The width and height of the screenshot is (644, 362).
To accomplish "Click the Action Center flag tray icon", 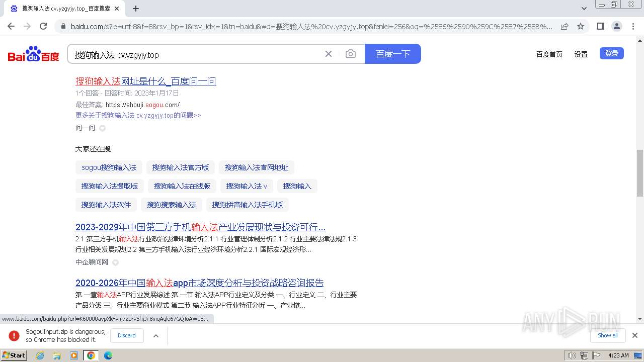I will point(596,355).
